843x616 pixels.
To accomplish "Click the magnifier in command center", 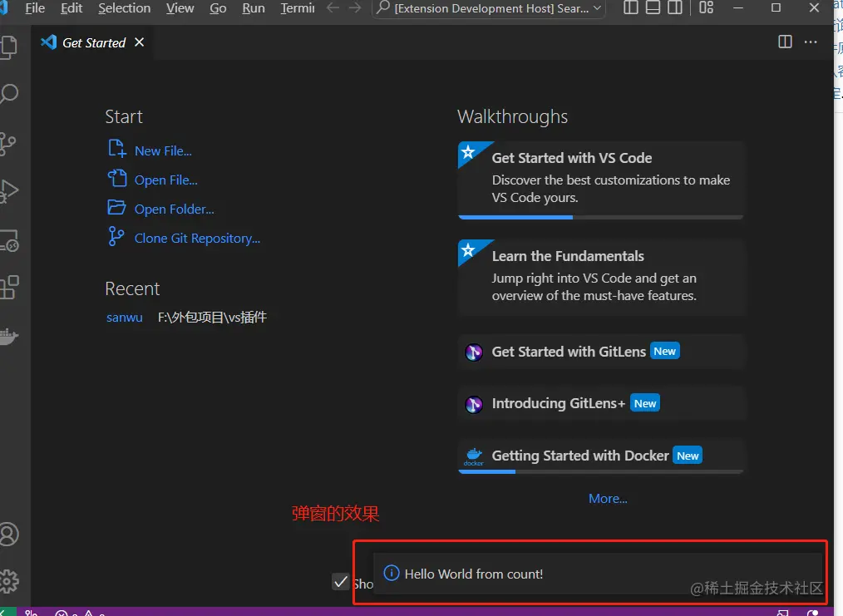I will click(x=382, y=7).
